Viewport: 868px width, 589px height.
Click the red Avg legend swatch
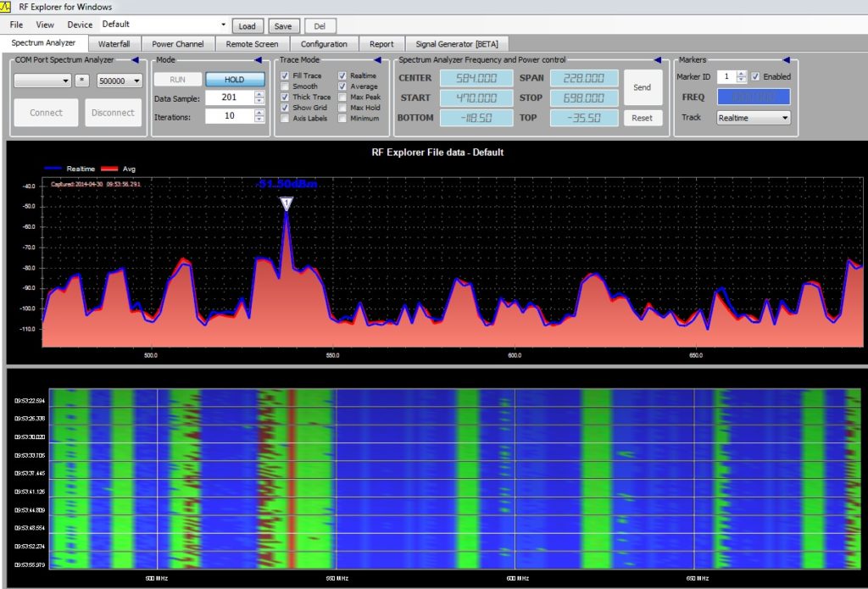tap(109, 169)
